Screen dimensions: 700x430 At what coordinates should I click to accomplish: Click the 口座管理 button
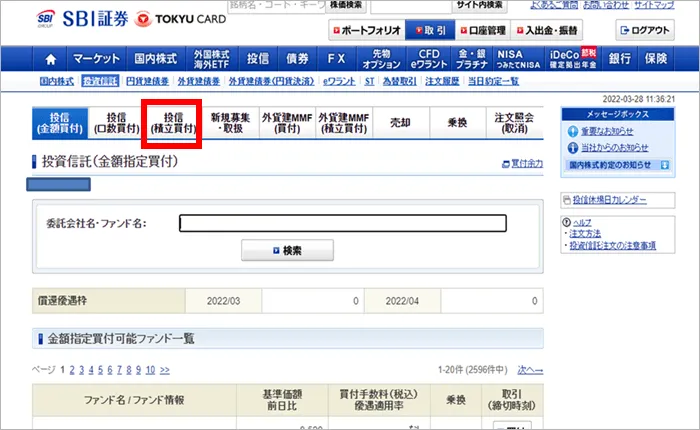click(483, 30)
